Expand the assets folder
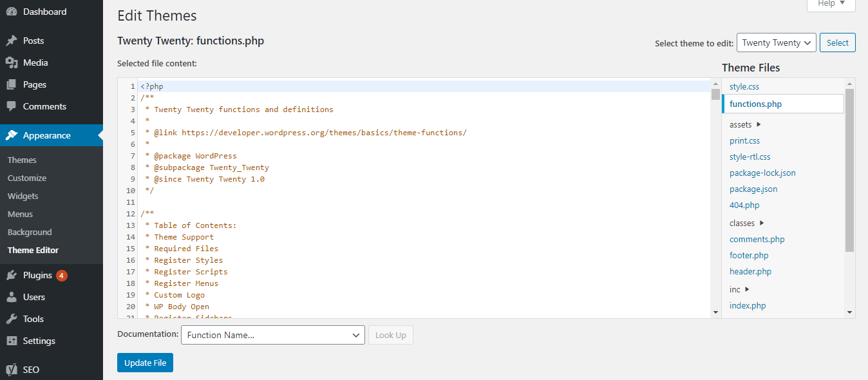 (745, 124)
